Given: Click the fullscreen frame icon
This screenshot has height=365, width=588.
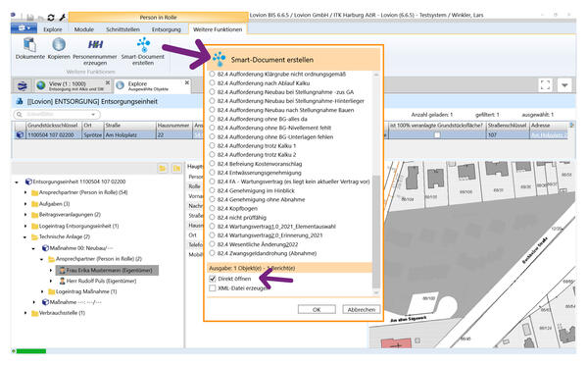Looking at the screenshot, I should click(x=545, y=84).
